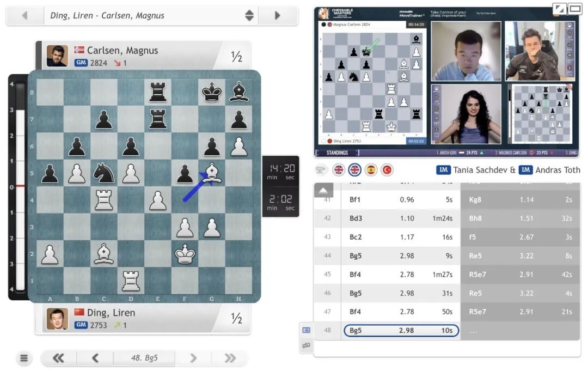The width and height of the screenshot is (588, 371).
Task: Select the black rook on e8
Action: 158,92
